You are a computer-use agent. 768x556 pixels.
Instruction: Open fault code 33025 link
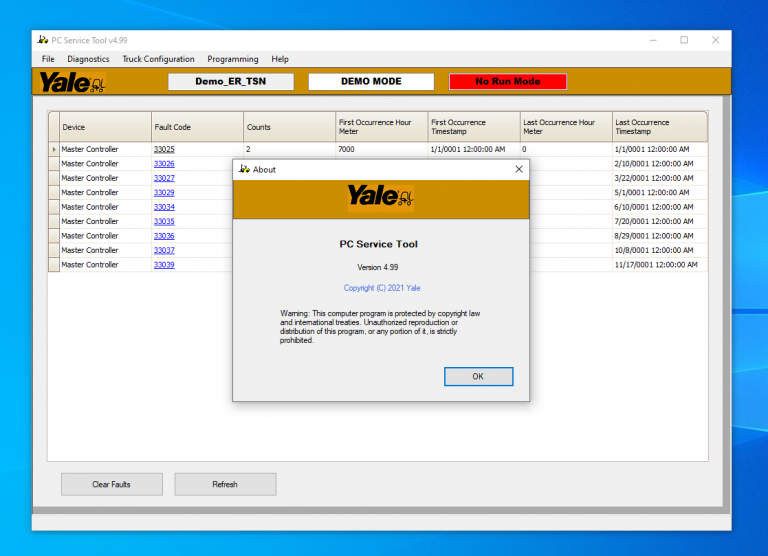tap(164, 149)
